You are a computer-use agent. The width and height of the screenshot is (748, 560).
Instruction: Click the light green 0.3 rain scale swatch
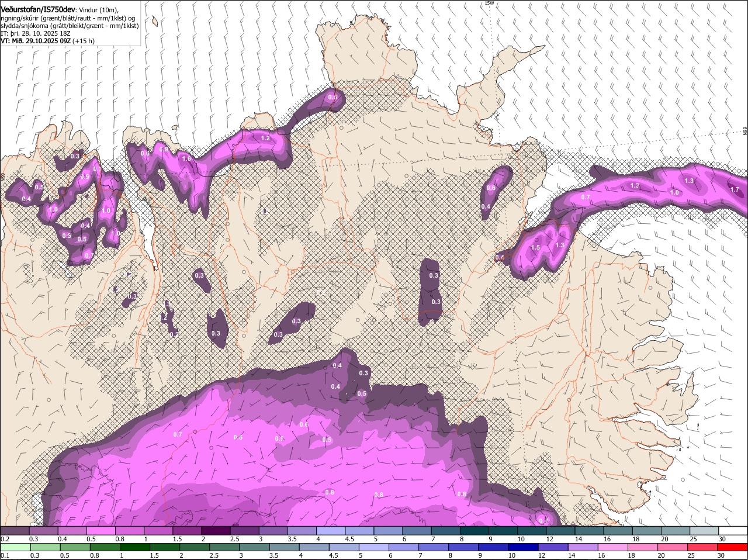point(45,547)
